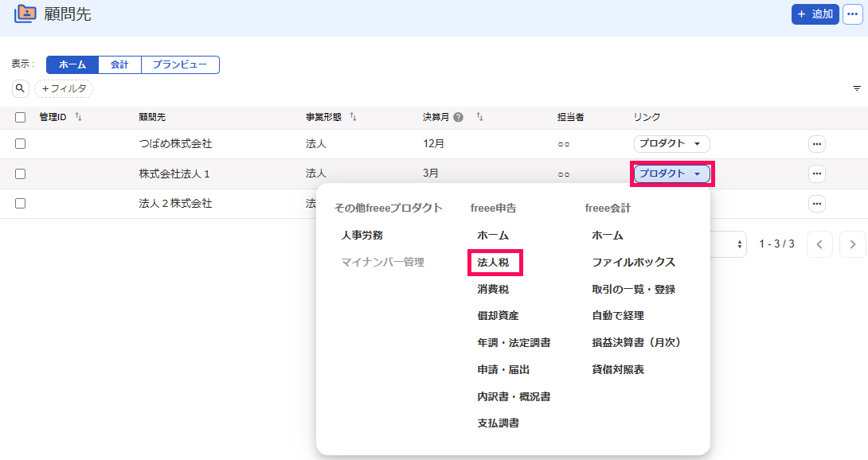The image size is (868, 460).
Task: Click the 決算月 help question mark icon
Action: point(459,117)
